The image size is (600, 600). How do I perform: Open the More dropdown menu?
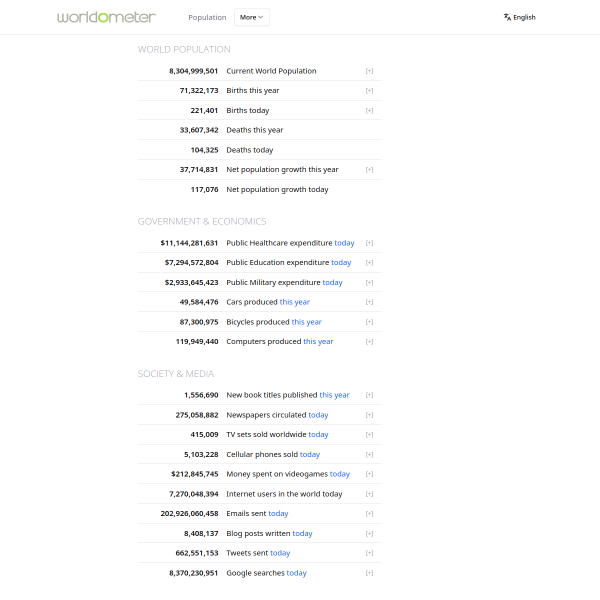pyautogui.click(x=252, y=17)
